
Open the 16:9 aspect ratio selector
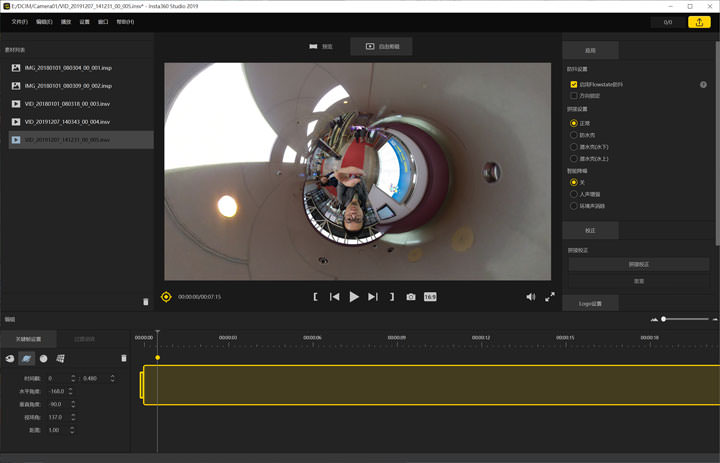point(430,297)
